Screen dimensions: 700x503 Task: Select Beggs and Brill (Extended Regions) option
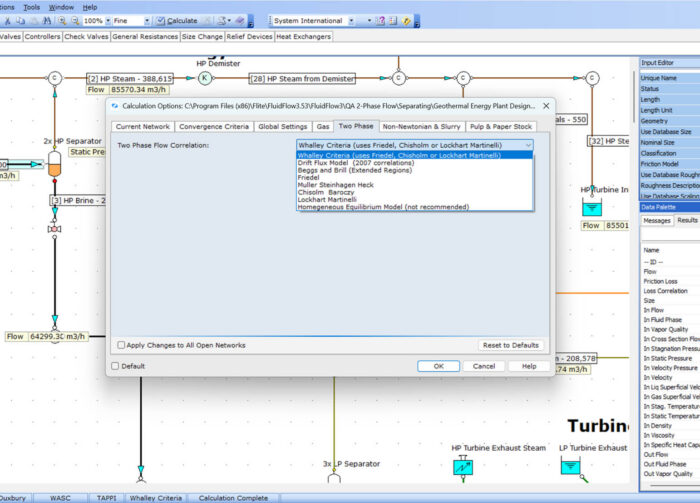point(355,170)
